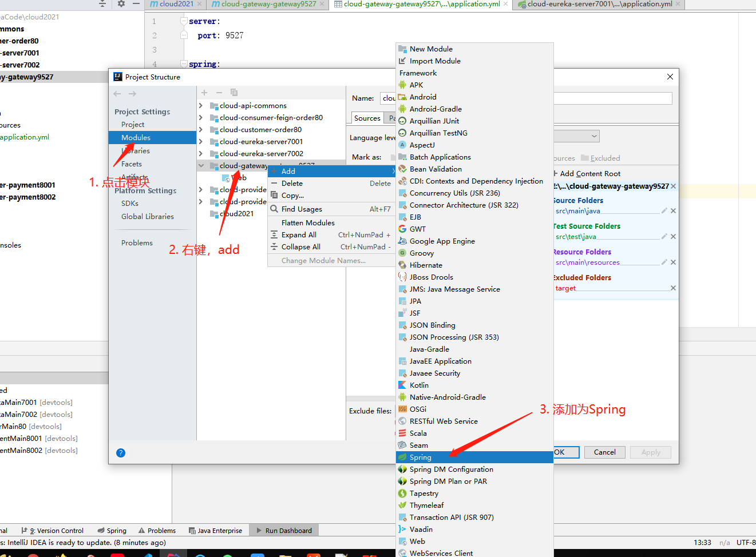Select New Module from the Add list
756x557 pixels.
(474, 49)
